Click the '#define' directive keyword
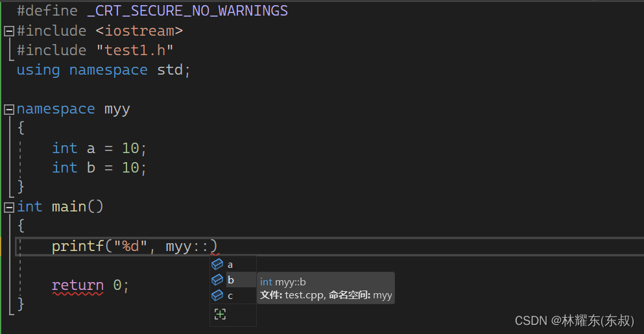Screen dimensions: 644x334 pyautogui.click(x=47, y=11)
